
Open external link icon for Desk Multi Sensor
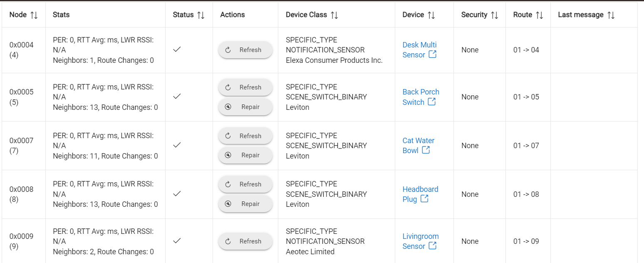click(x=433, y=55)
